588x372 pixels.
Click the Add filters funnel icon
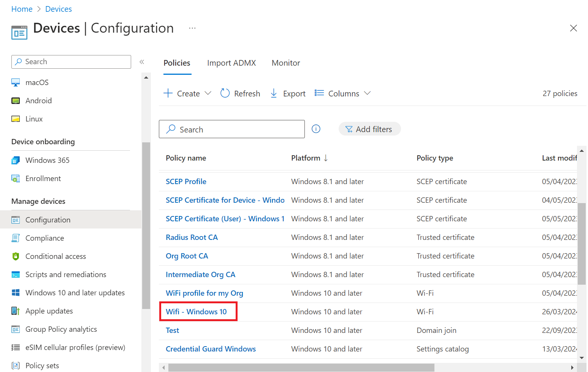pyautogui.click(x=349, y=129)
